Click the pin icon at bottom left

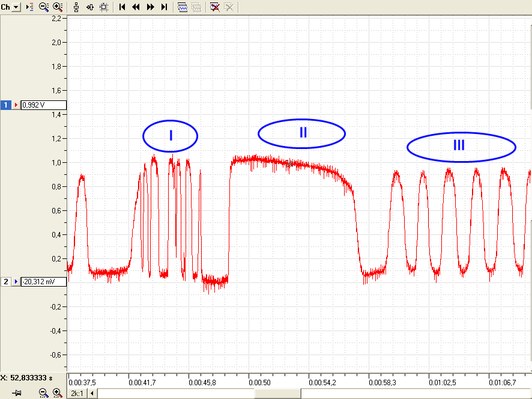pyautogui.click(x=17, y=393)
